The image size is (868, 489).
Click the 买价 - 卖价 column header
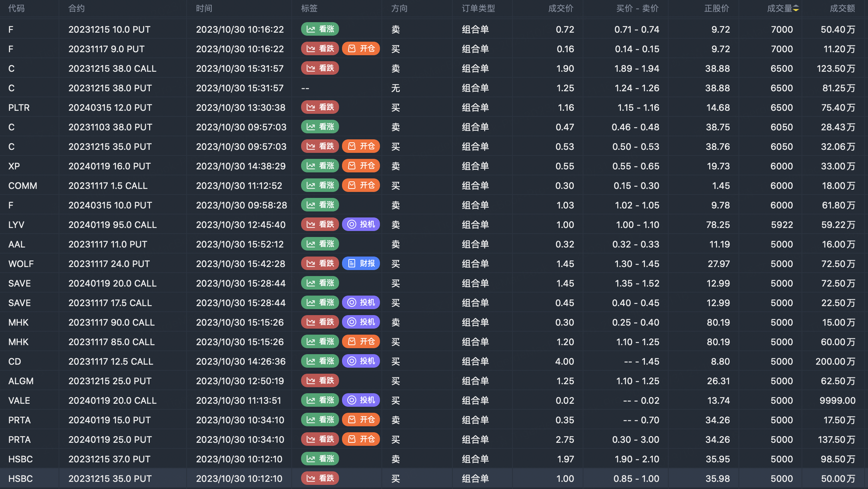[637, 8]
